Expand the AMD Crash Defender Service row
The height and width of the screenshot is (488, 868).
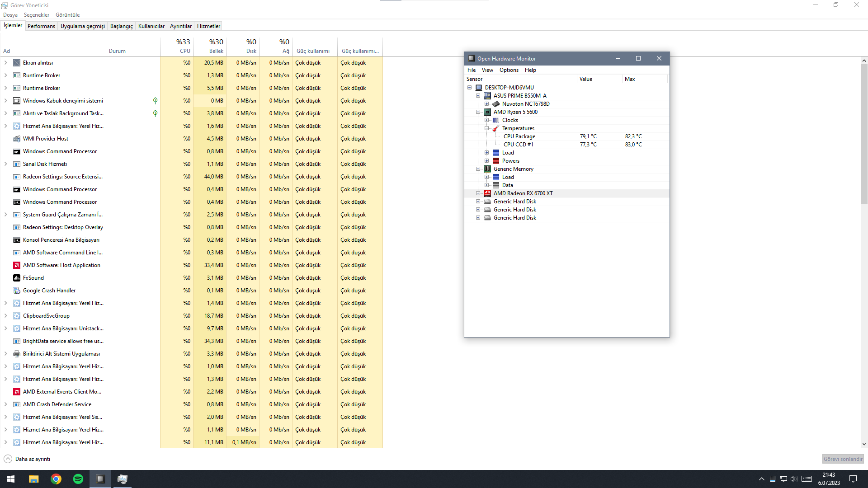pos(5,404)
